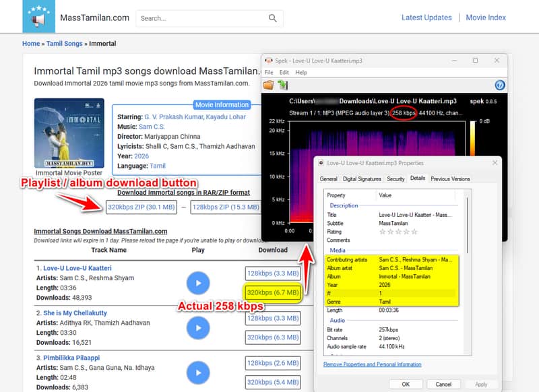Image resolution: width=539 pixels, height=392 pixels.
Task: Click Cancel in Properties dialog
Action: click(443, 384)
